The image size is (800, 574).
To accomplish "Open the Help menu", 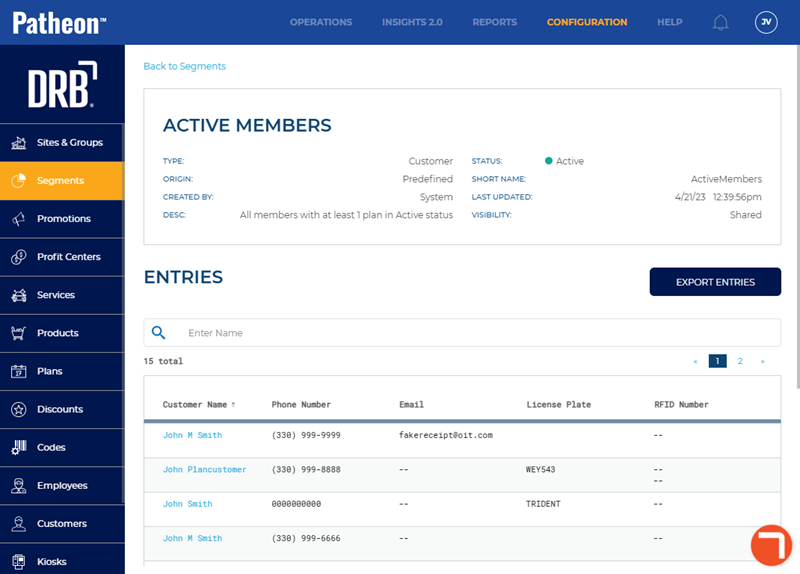I will [669, 22].
